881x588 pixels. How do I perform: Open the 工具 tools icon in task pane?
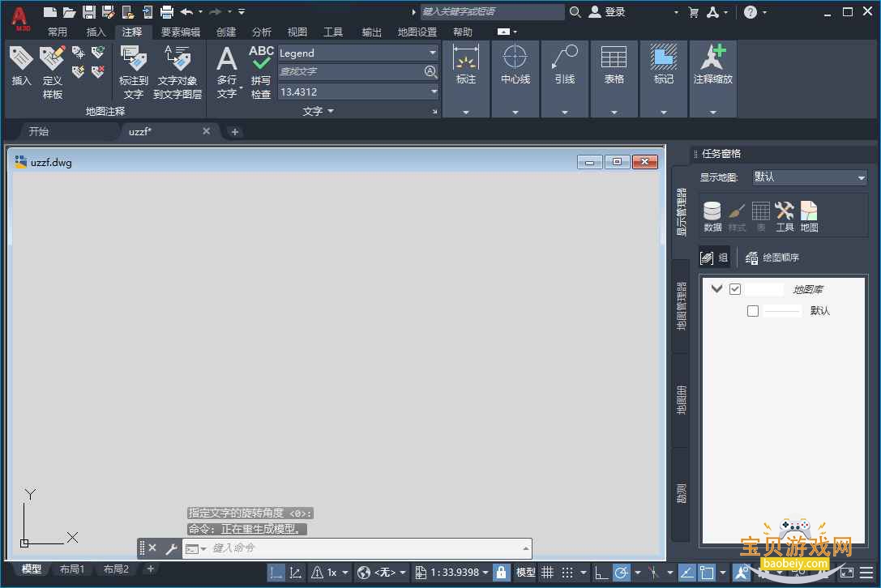(785, 217)
